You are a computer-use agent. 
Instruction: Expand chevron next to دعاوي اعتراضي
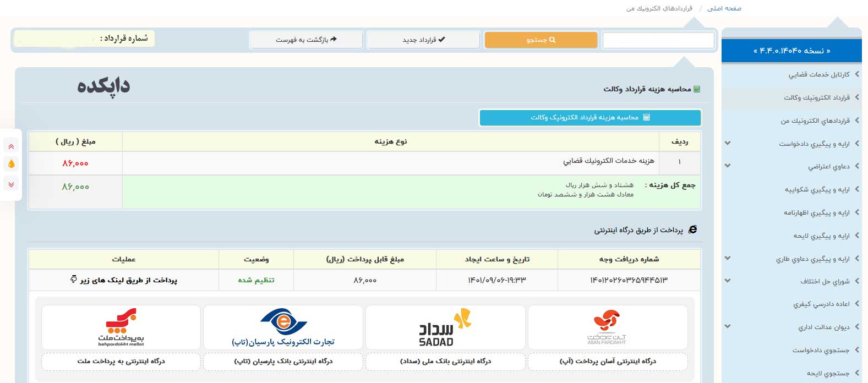728,166
